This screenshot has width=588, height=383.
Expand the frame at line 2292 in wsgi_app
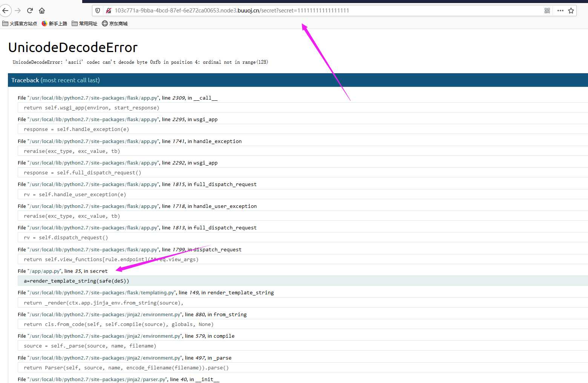[118, 163]
